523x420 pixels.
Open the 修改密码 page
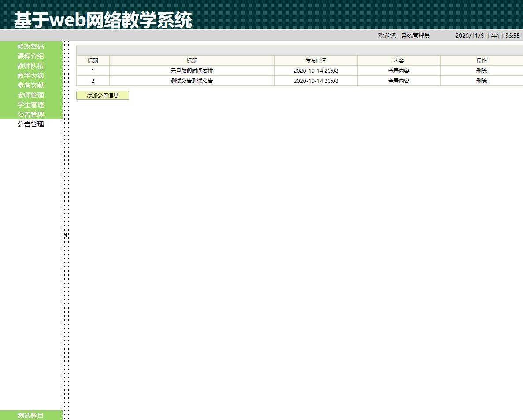pos(30,46)
